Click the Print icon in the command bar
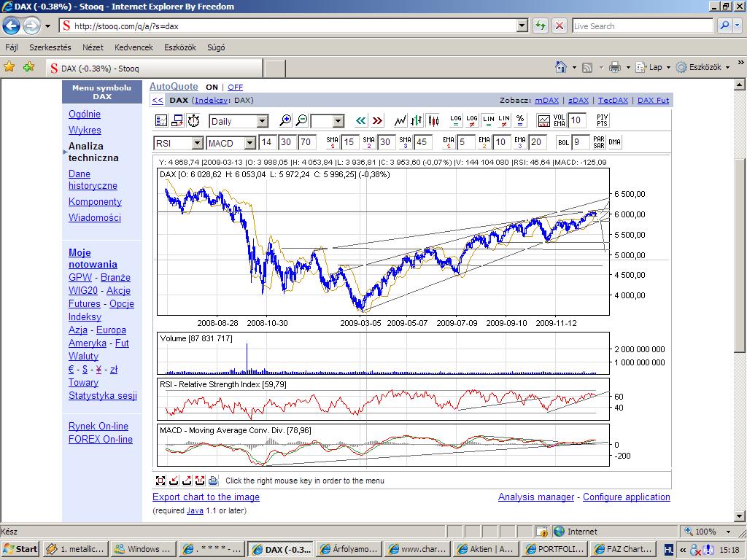Image resolution: width=747 pixels, height=560 pixels. click(615, 67)
